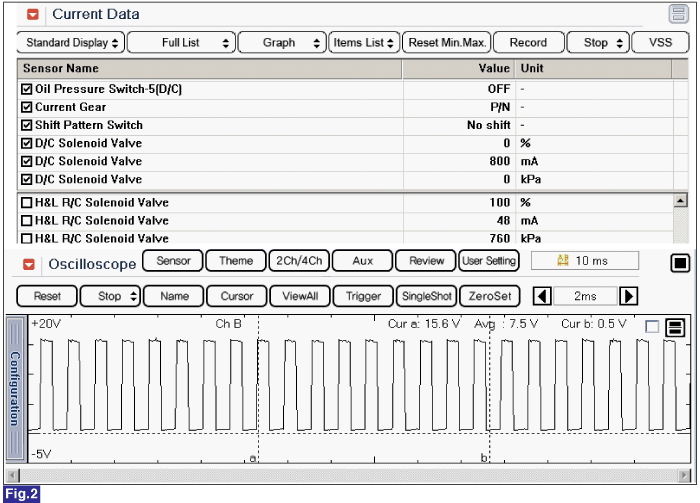Image resolution: width=700 pixels, height=503 pixels.
Task: Open the oscilloscope channel list icon
Action: (675, 328)
